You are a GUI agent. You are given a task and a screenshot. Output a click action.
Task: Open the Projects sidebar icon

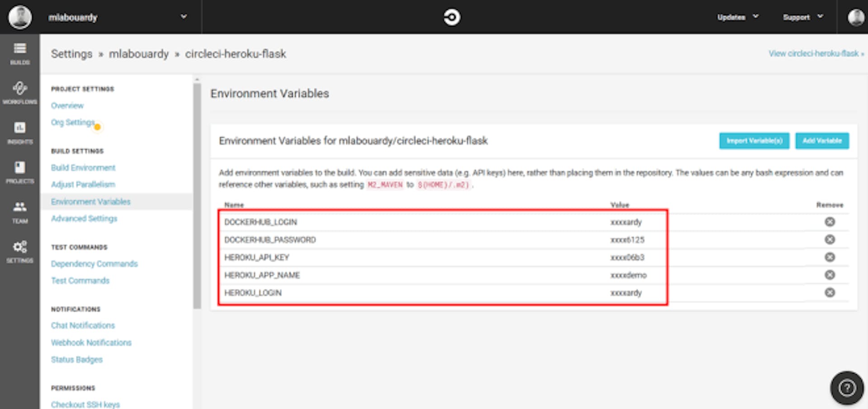(20, 173)
